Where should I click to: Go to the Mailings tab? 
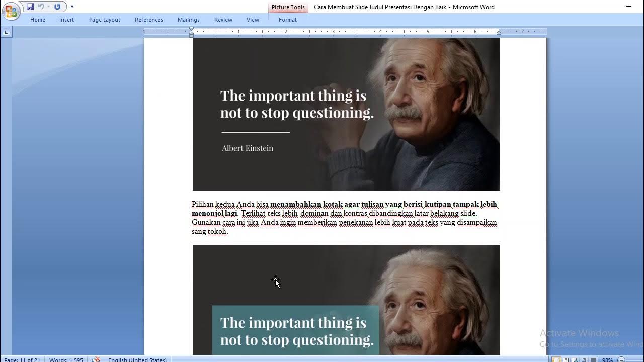tap(189, 20)
